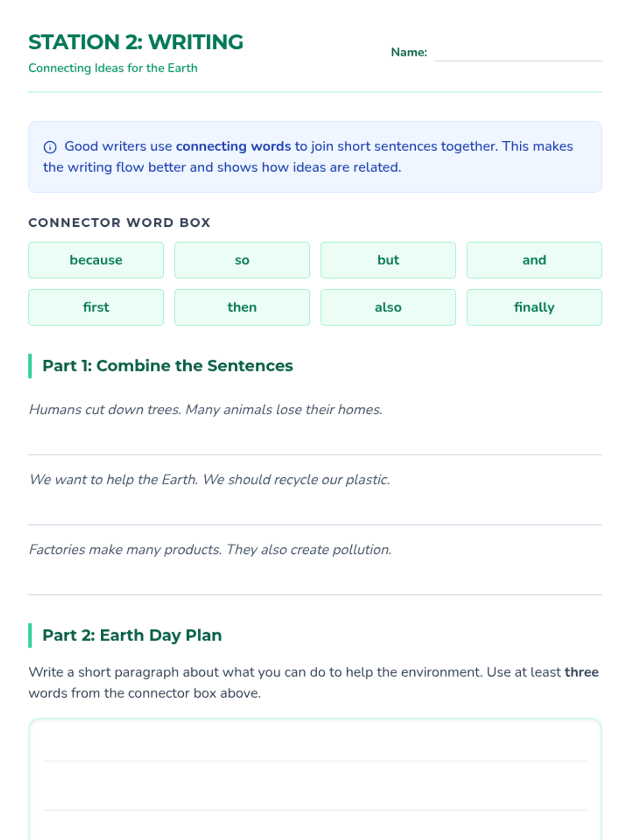The width and height of the screenshot is (630, 840).
Task: Pick the 'also' connector word
Action: tap(388, 307)
